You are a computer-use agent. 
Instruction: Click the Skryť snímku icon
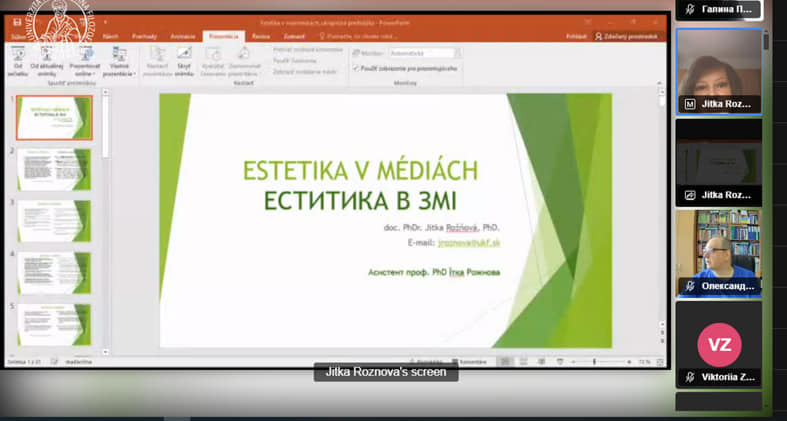tap(184, 54)
